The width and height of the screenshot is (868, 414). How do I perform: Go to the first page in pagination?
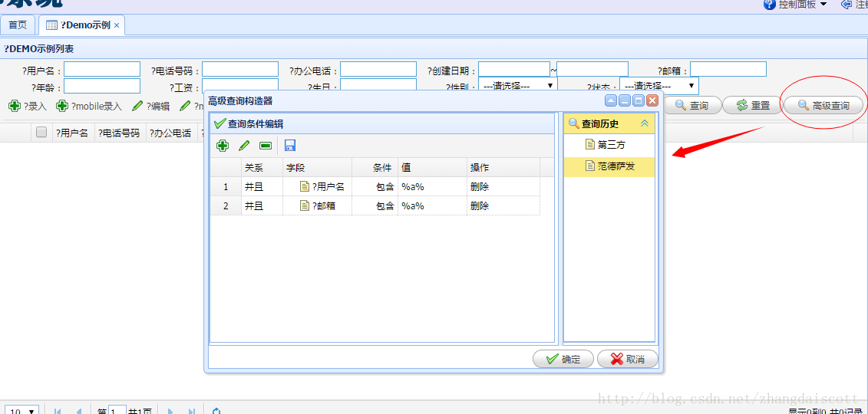tap(58, 411)
